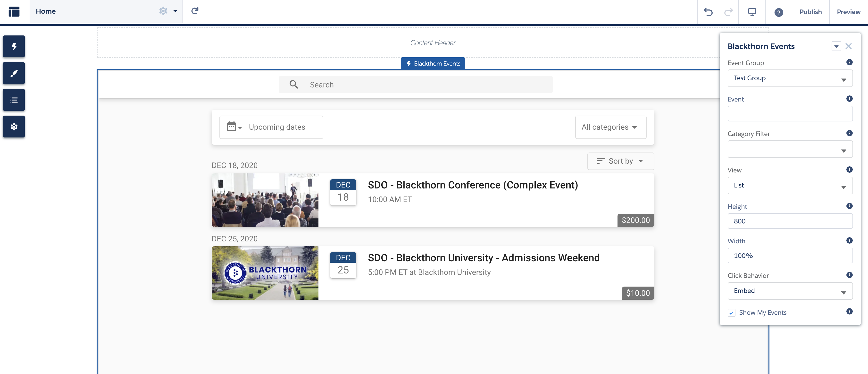Open the View List dropdown
868x374 pixels.
pos(790,186)
